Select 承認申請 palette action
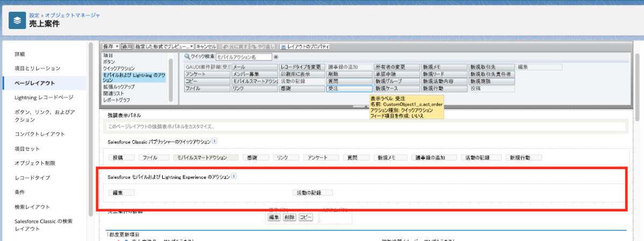The height and width of the screenshot is (241, 644). point(397,74)
